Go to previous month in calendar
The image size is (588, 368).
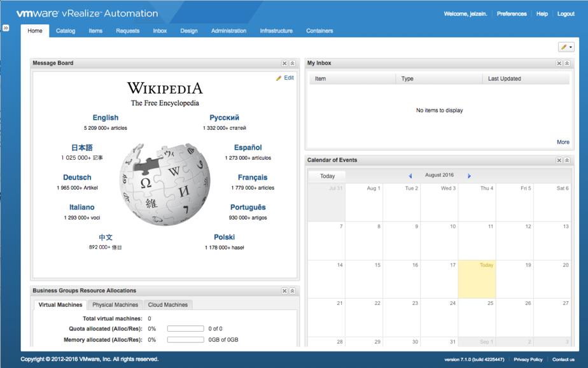coord(410,176)
